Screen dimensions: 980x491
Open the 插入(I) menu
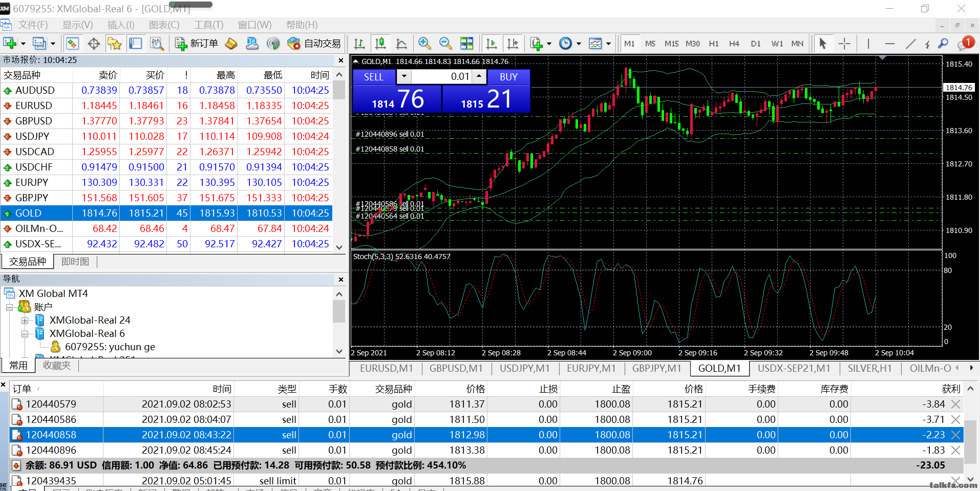pos(121,25)
